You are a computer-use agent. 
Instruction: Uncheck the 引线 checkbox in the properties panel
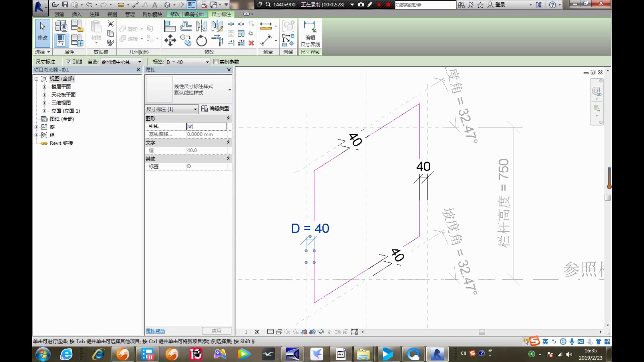pos(190,126)
